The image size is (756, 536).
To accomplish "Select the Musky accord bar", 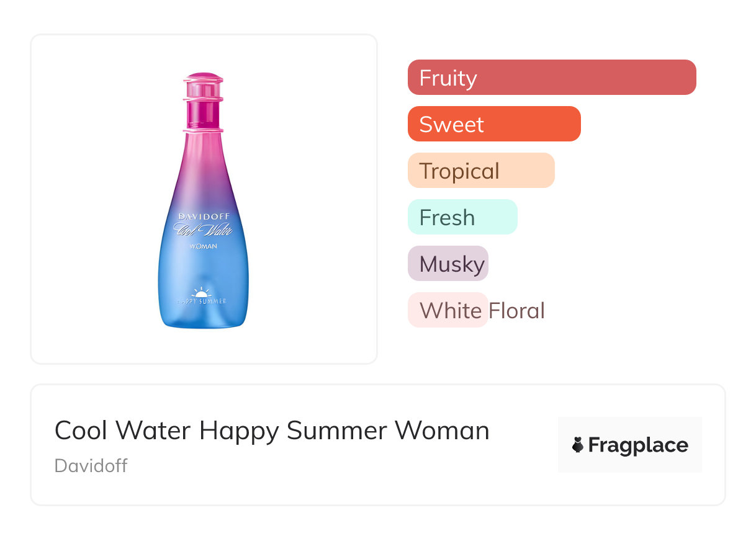I will (x=448, y=264).
